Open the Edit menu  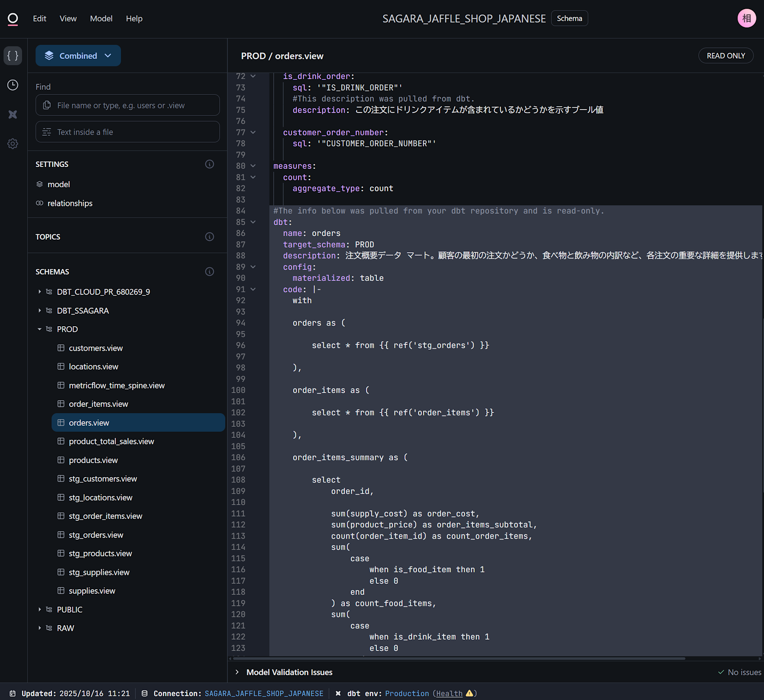coord(39,19)
